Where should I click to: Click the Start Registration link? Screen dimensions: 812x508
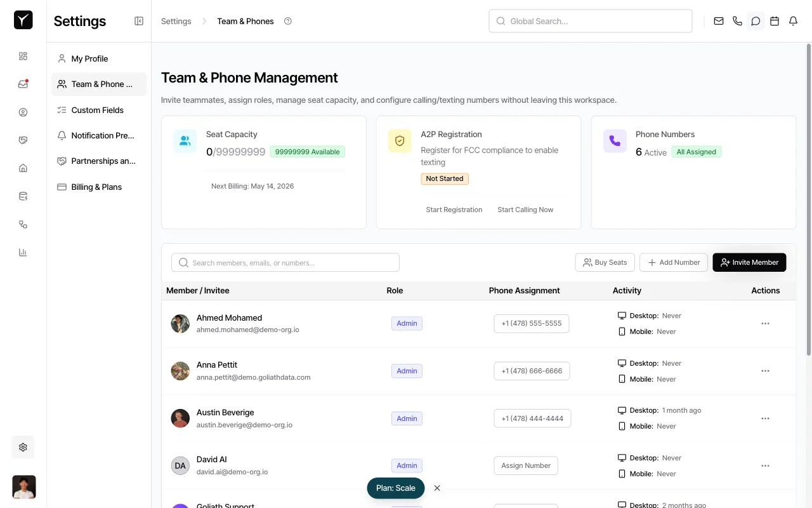[x=454, y=210]
